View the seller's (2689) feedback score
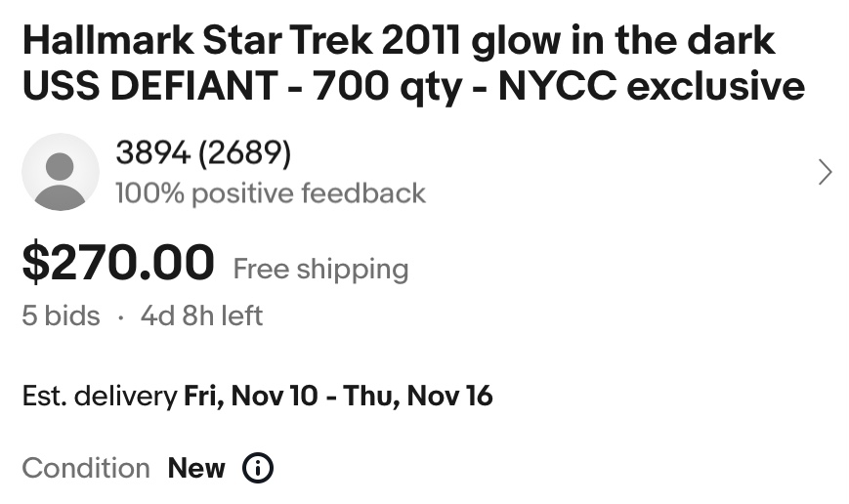Viewport: 849px width, 504px height. coord(243,152)
